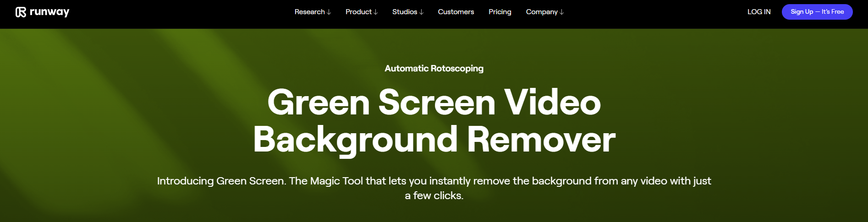
Task: Click Sign Up — It's Free button
Action: [x=817, y=12]
